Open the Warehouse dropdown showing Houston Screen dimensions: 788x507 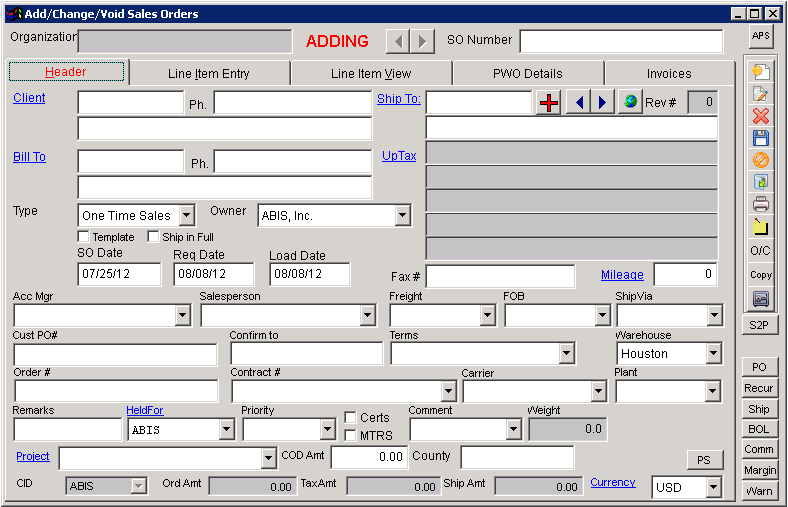[712, 354]
